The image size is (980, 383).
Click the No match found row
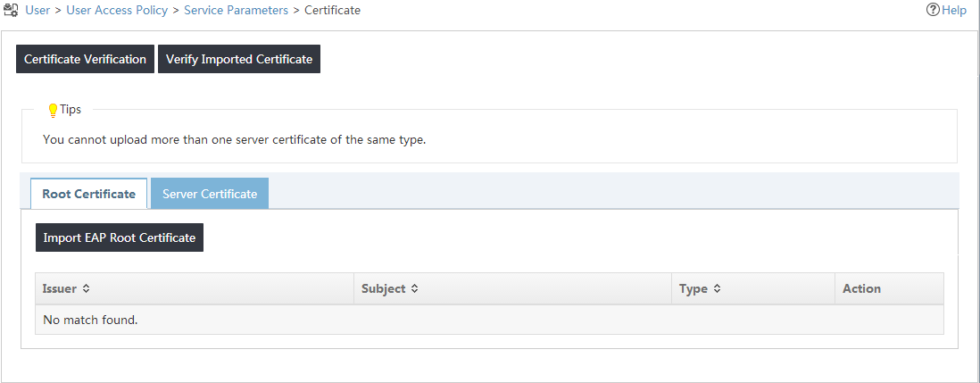pyautogui.click(x=489, y=320)
